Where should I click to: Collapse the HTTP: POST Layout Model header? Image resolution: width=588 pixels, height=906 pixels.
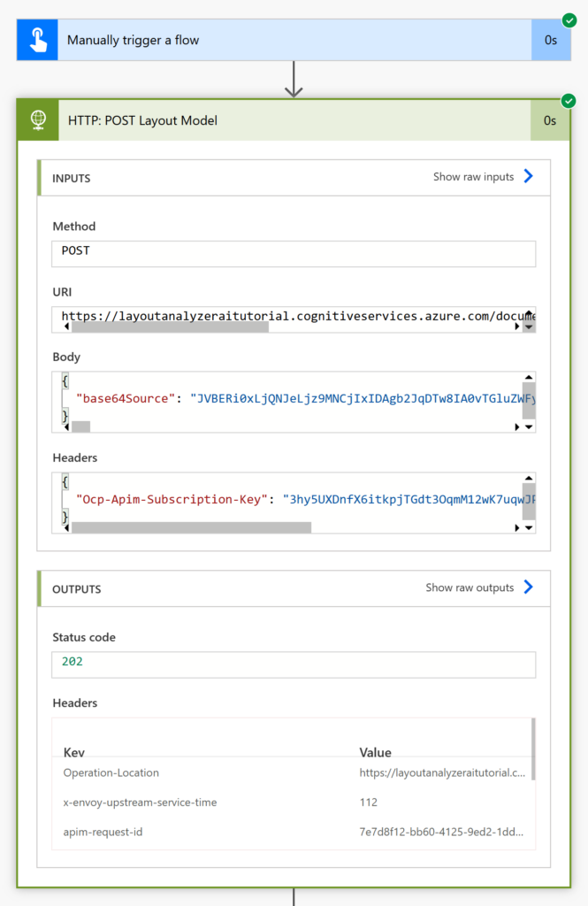click(x=294, y=120)
